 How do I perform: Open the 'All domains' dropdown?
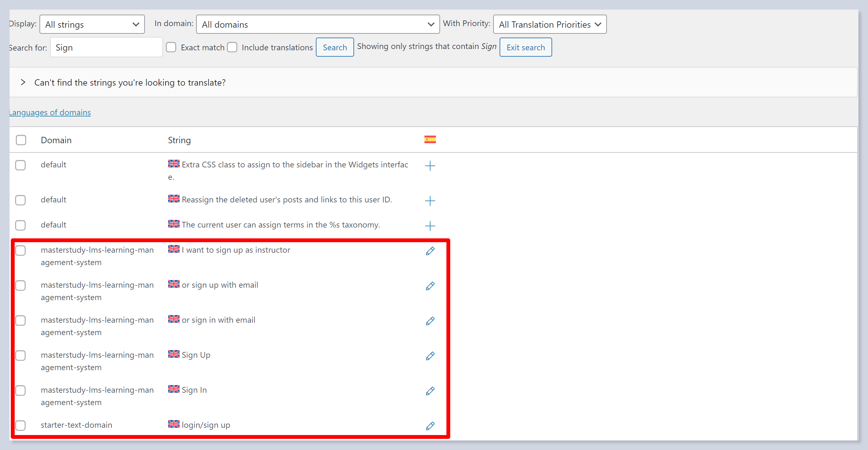pos(317,24)
